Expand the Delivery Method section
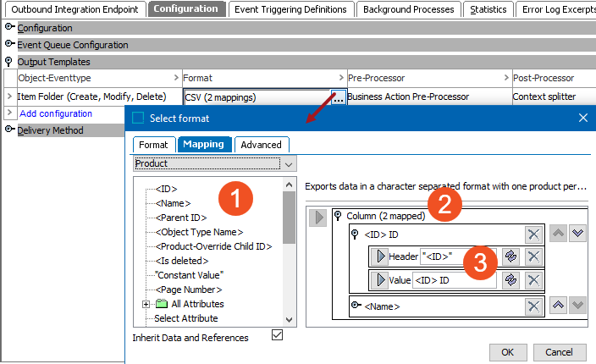 tap(9, 130)
